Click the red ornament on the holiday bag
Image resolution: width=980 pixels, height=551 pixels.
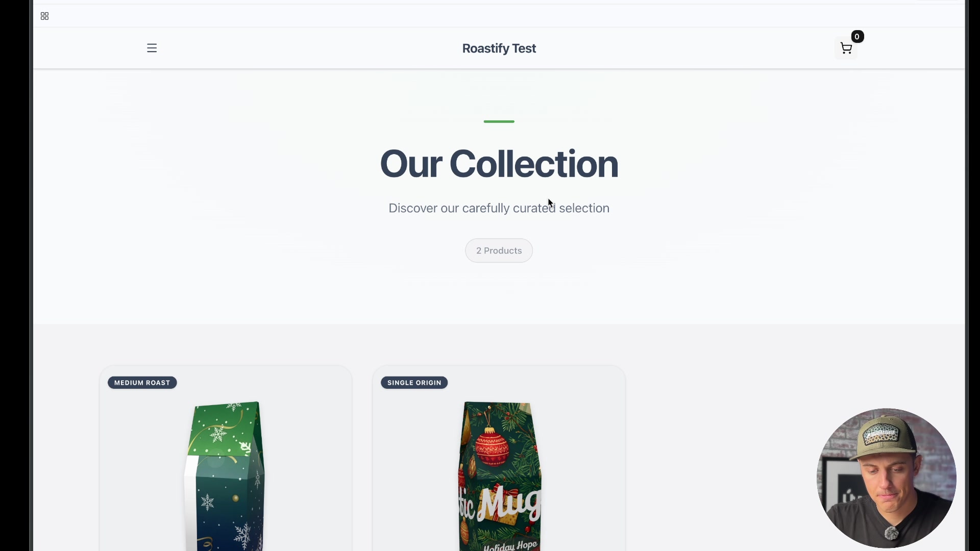click(x=492, y=447)
